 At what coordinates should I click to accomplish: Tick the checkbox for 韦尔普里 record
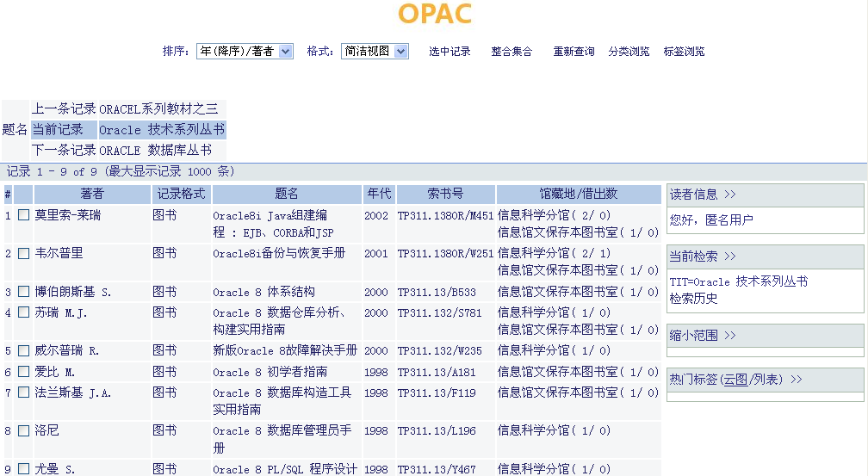pyautogui.click(x=24, y=254)
